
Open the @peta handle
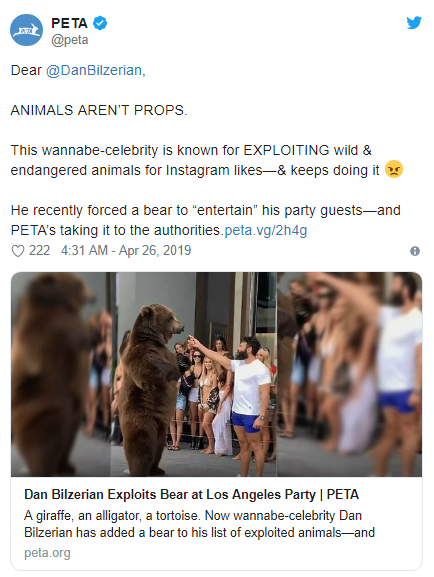tap(70, 40)
